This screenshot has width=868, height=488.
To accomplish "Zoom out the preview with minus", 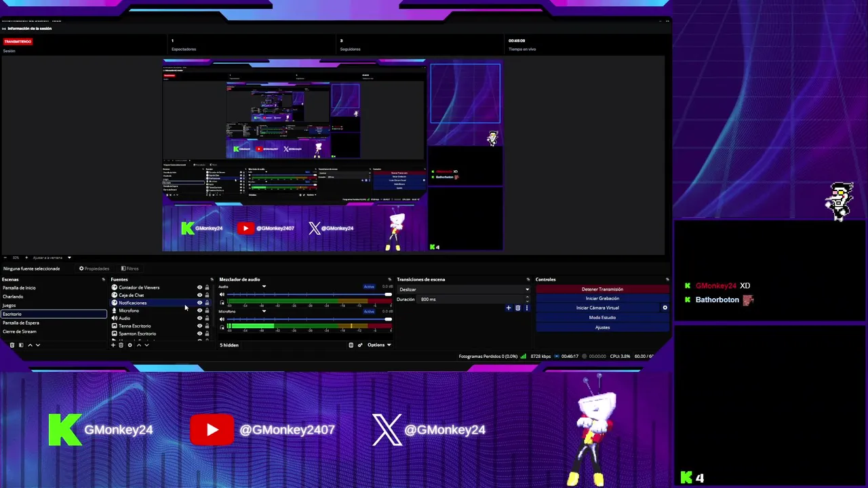I will [5, 258].
